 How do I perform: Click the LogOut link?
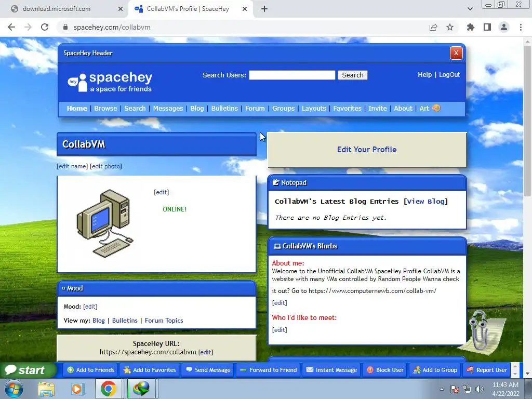(x=449, y=75)
